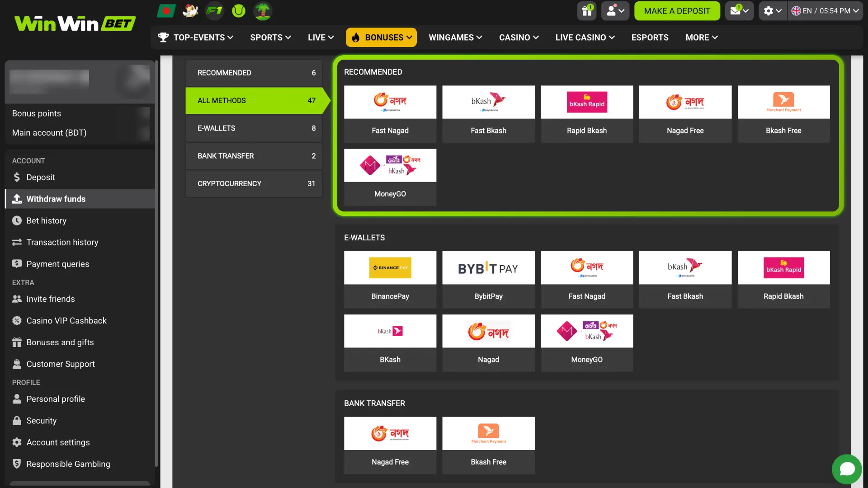Viewport: 868px width, 488px height.
Task: Filter by Cryptocurrency category
Action: pyautogui.click(x=254, y=183)
